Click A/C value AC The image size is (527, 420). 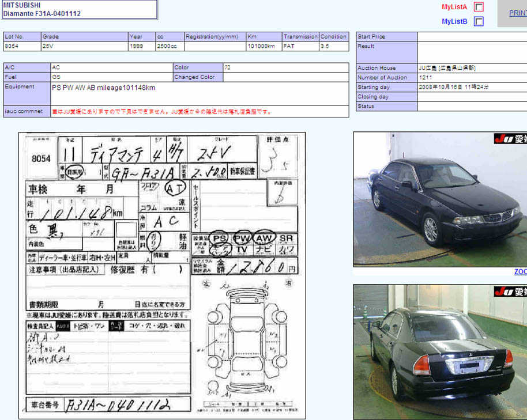click(56, 67)
